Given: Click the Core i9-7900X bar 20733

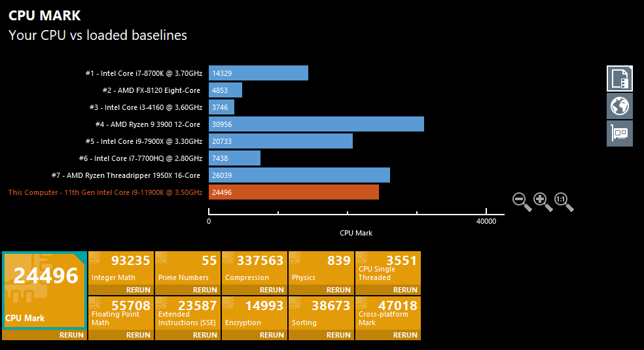Looking at the screenshot, I should click(281, 141).
